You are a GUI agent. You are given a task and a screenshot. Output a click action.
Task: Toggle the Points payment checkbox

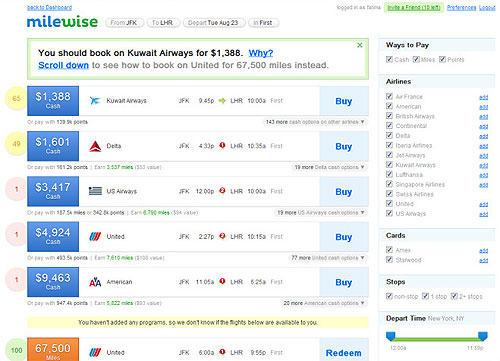click(442, 59)
